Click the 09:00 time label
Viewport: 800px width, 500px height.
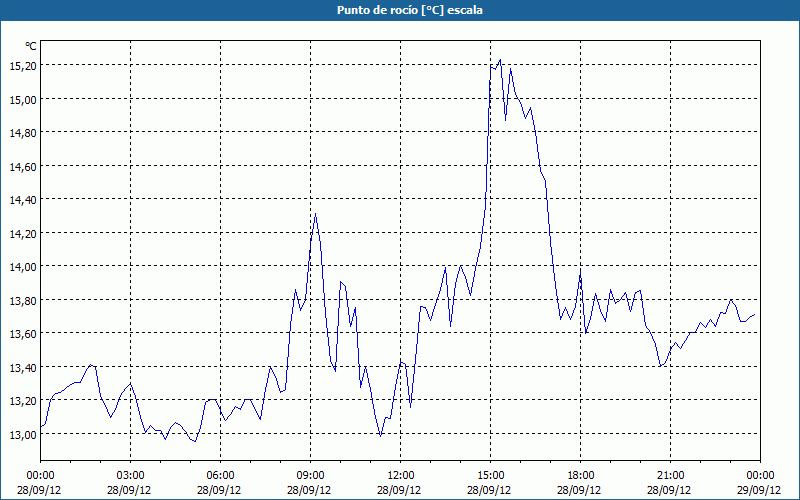pyautogui.click(x=310, y=475)
